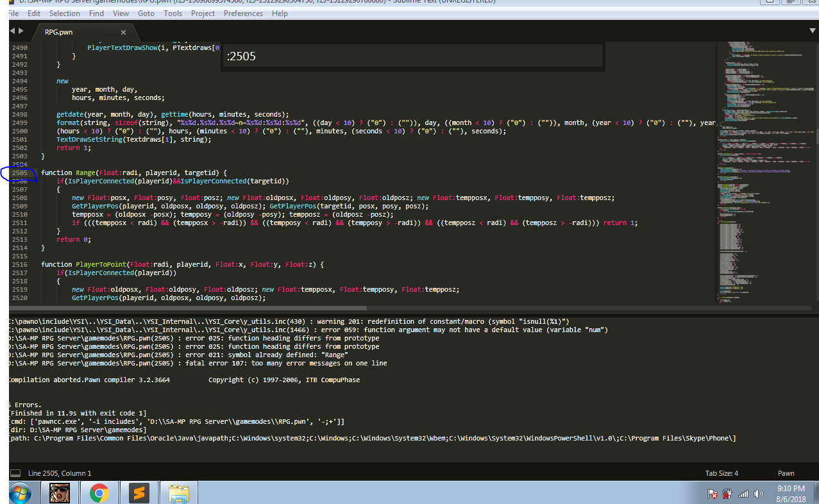The image size is (819, 504).
Task: Open the View menu
Action: point(121,13)
